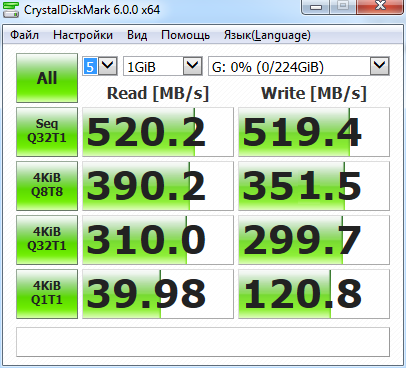Minimize the CrystalDiskMark window
The image size is (406, 368).
tap(316, 6)
